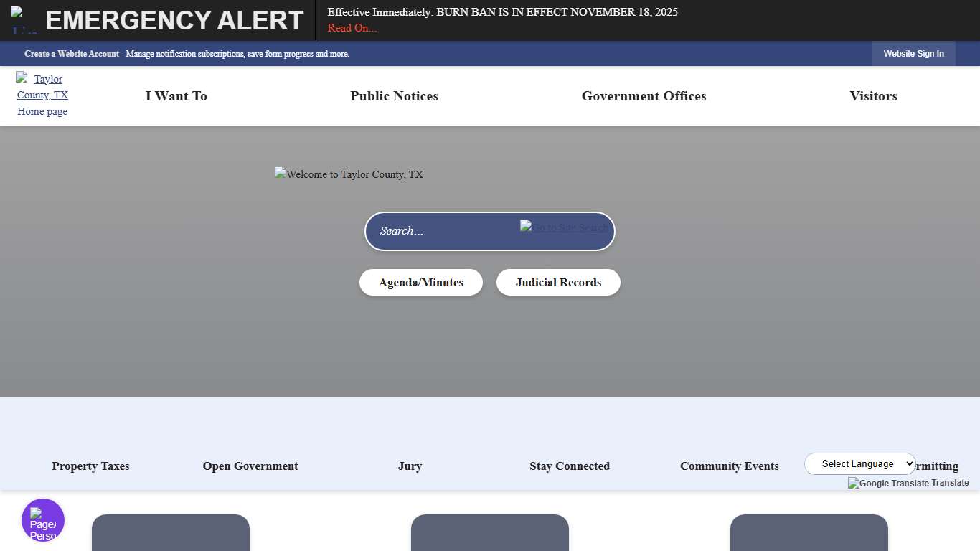The width and height of the screenshot is (980, 551).
Task: Expand the Government Offices menu
Action: click(x=644, y=96)
